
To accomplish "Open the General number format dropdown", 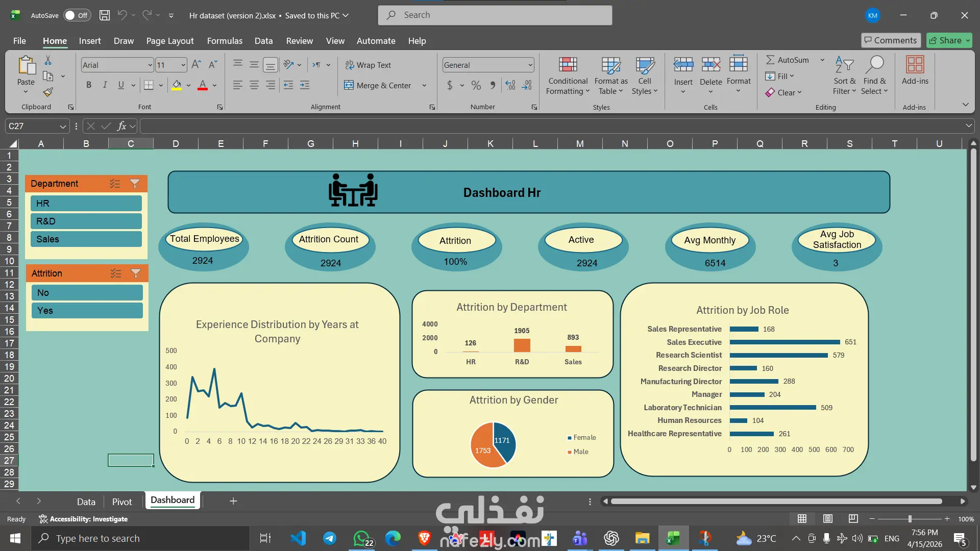I will coord(530,65).
